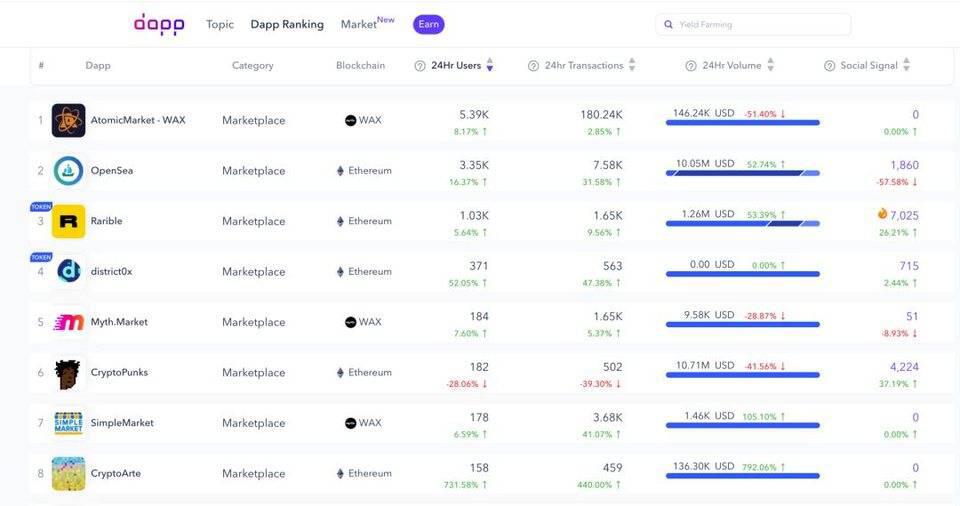This screenshot has width=960, height=506.
Task: Open the AtomicMarket - WAX name link
Action: (x=138, y=120)
